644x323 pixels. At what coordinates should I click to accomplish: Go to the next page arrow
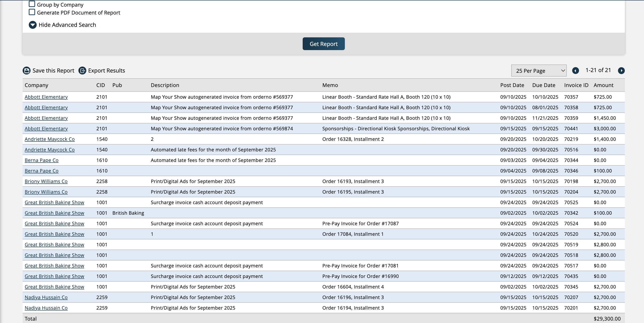pyautogui.click(x=622, y=71)
